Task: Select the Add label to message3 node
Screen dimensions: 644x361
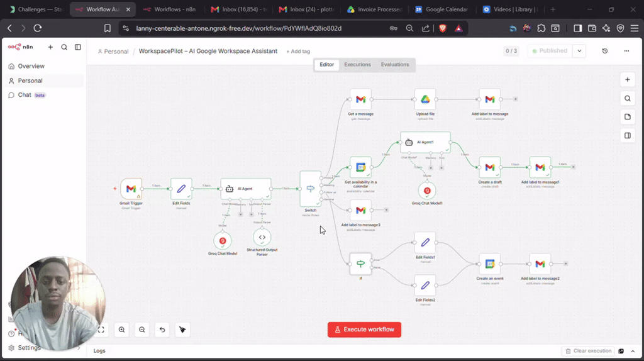Action: [x=360, y=210]
